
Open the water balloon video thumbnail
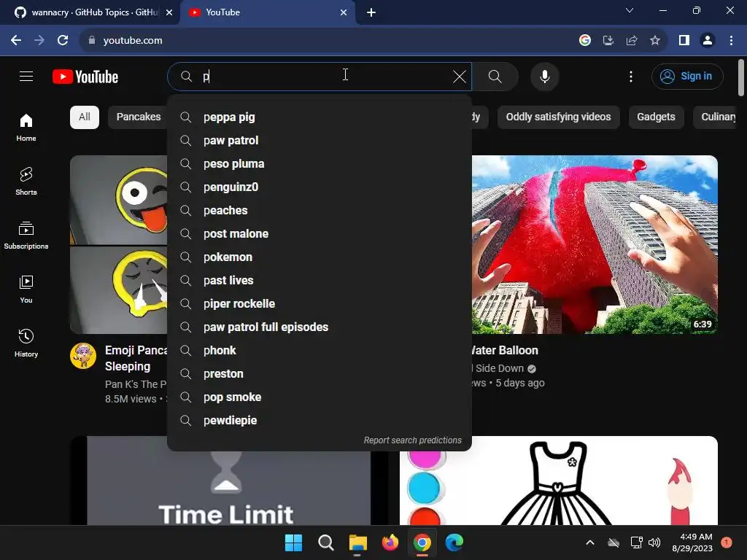click(595, 244)
